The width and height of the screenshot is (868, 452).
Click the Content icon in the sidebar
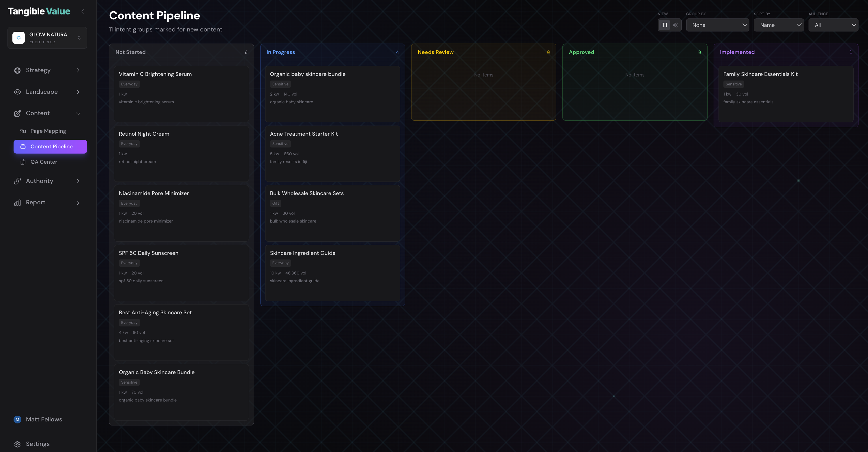click(18, 113)
